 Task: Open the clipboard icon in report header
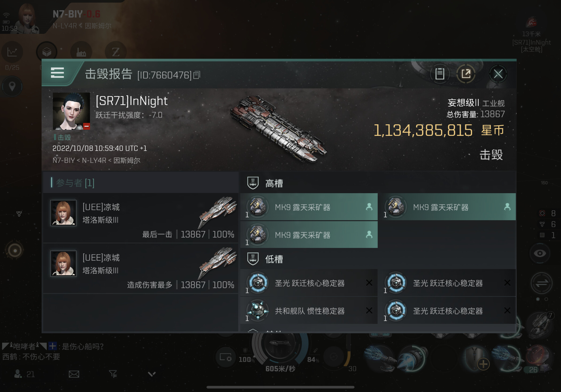(440, 74)
